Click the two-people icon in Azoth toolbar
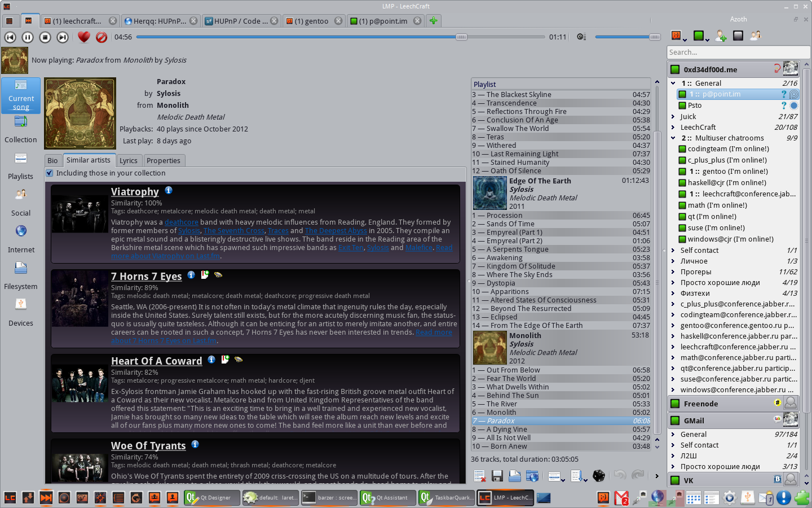The height and width of the screenshot is (508, 812). pos(756,36)
